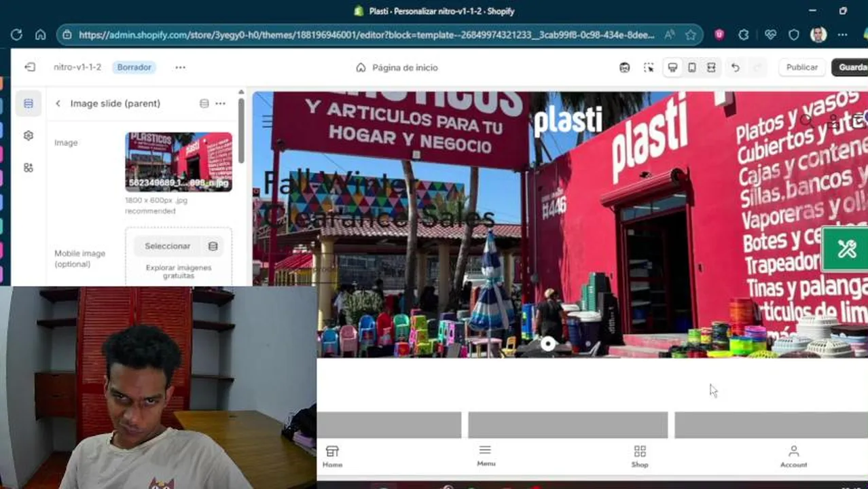Add this page to favorites
Image resolution: width=868 pixels, height=489 pixels.
691,35
